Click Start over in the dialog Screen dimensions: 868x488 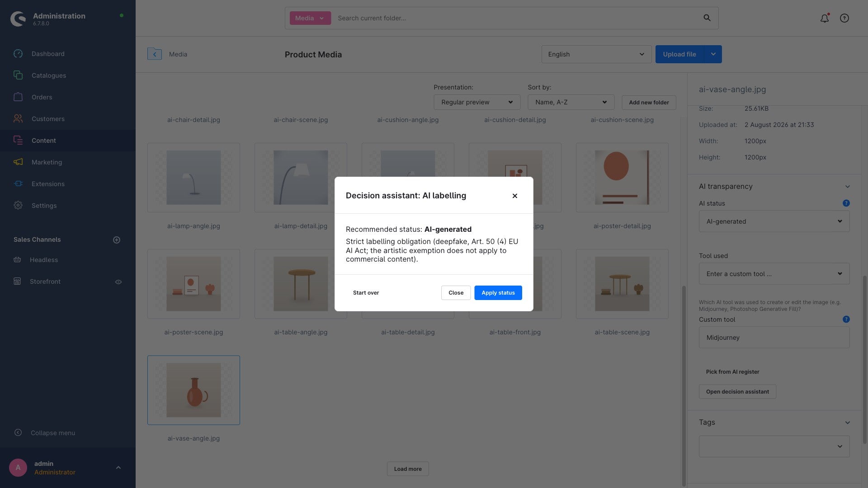tap(366, 293)
